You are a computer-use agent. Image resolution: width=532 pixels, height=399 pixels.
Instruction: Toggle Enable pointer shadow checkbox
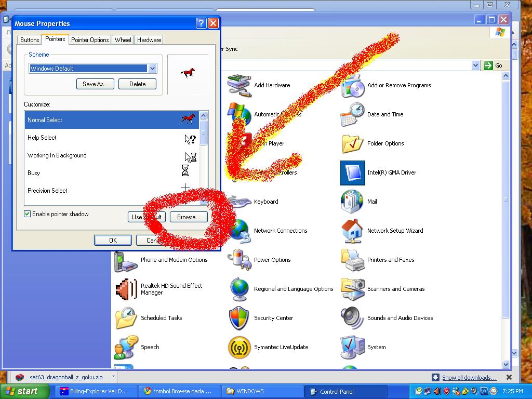[28, 214]
